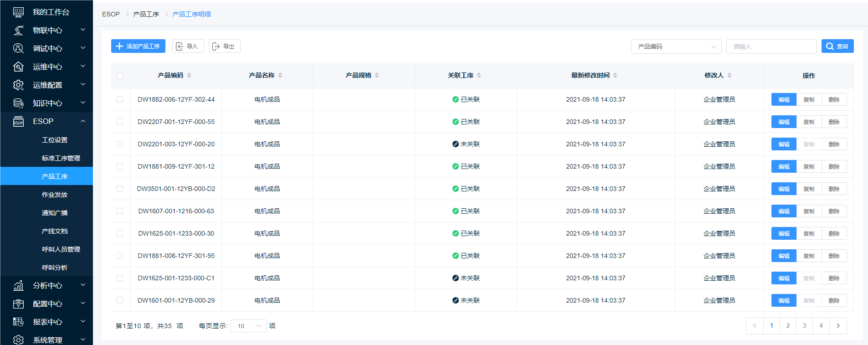Click the 添加产品工序 button
868x345 pixels.
pos(138,46)
